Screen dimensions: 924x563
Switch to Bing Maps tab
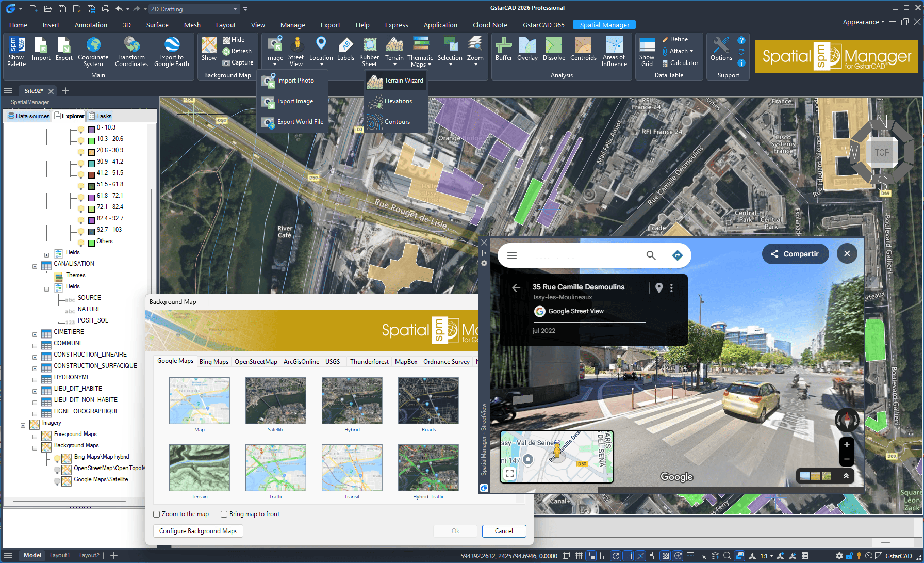tap(213, 362)
